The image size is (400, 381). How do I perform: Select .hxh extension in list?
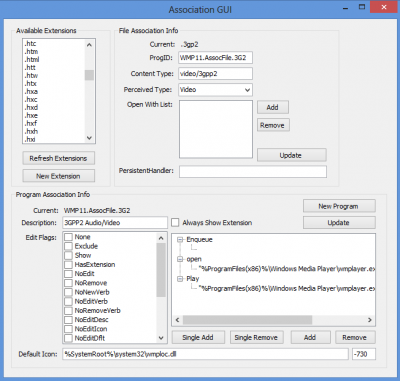coord(31,132)
